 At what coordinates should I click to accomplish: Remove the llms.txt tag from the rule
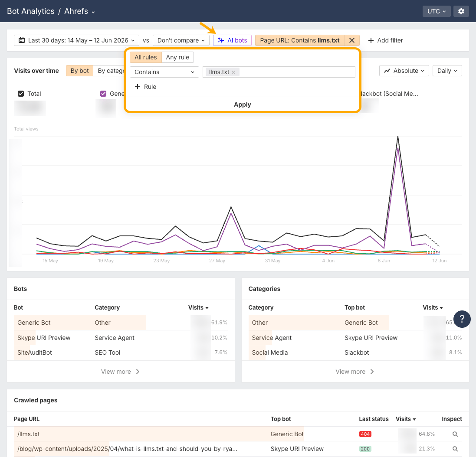(233, 72)
